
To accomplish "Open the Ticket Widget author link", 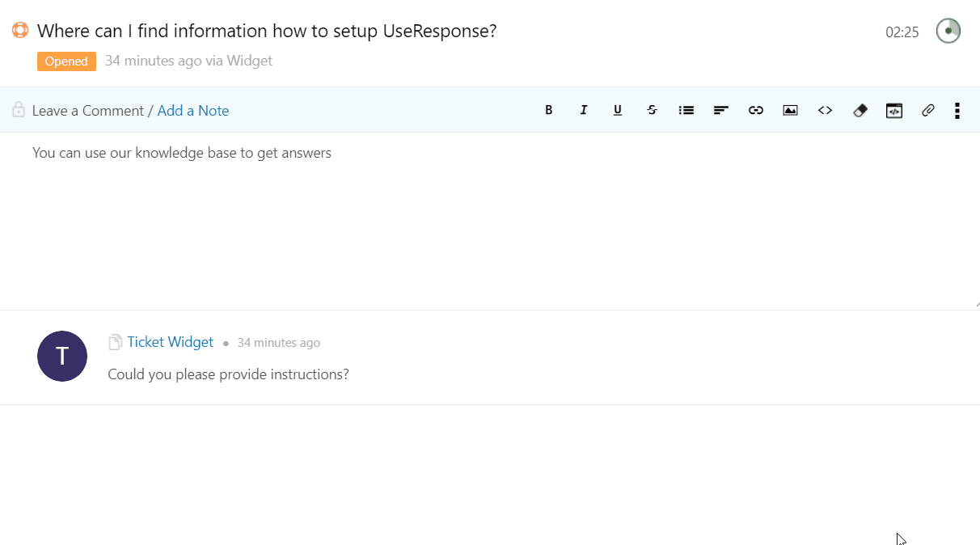I will (x=171, y=342).
